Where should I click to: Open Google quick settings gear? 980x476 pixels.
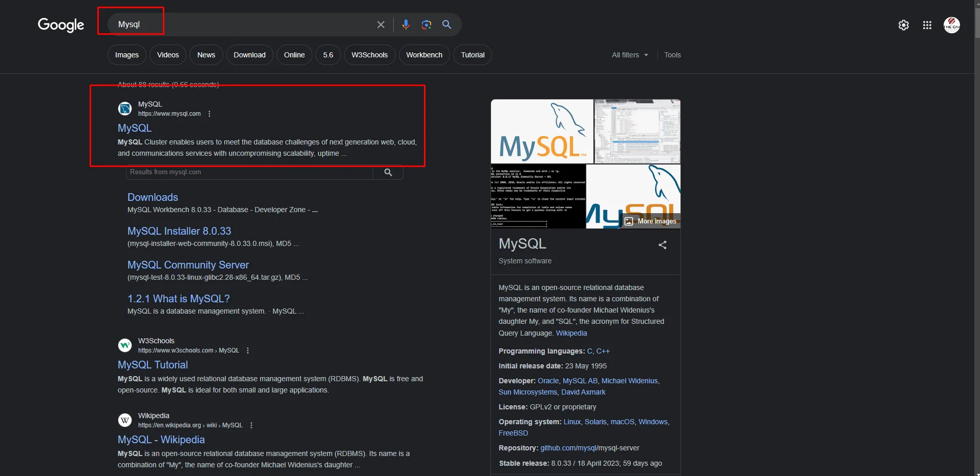tap(903, 25)
